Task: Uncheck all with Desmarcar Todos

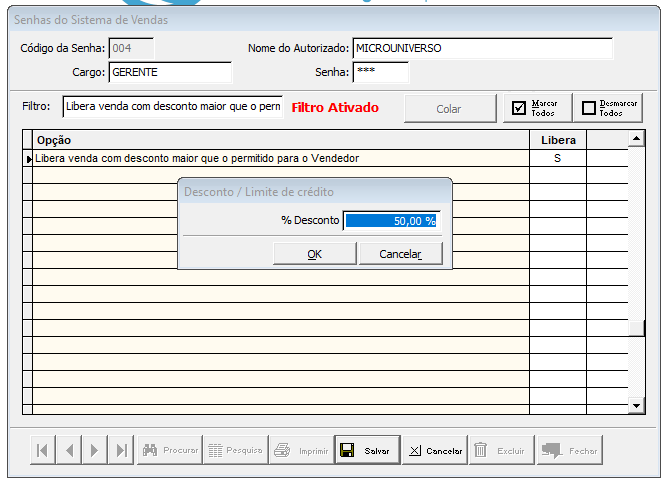Action: pyautogui.click(x=608, y=108)
